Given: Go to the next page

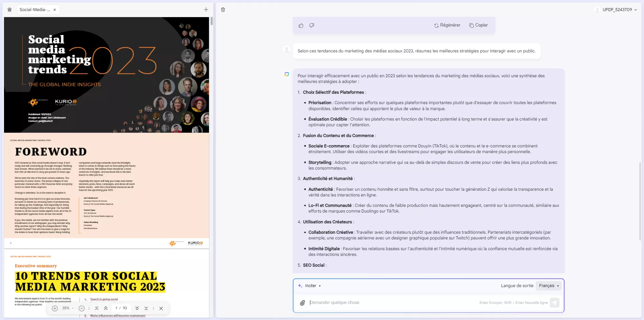Looking at the screenshot, I should (x=137, y=308).
